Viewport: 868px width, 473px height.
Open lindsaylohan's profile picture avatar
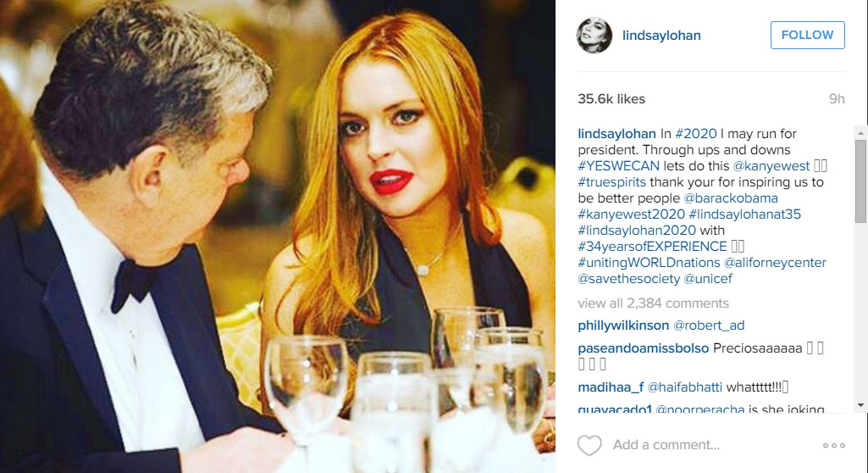pyautogui.click(x=594, y=36)
